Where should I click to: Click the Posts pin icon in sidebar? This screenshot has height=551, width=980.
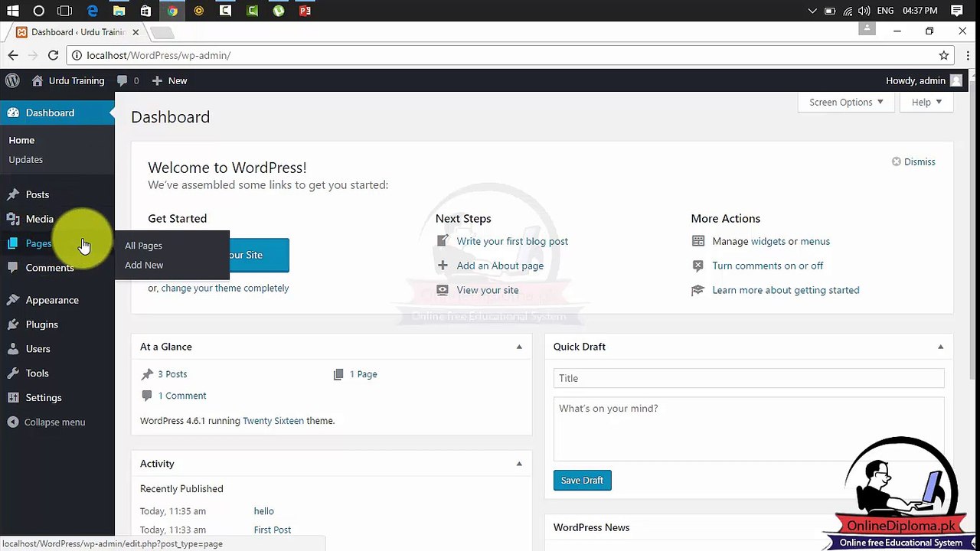13,194
